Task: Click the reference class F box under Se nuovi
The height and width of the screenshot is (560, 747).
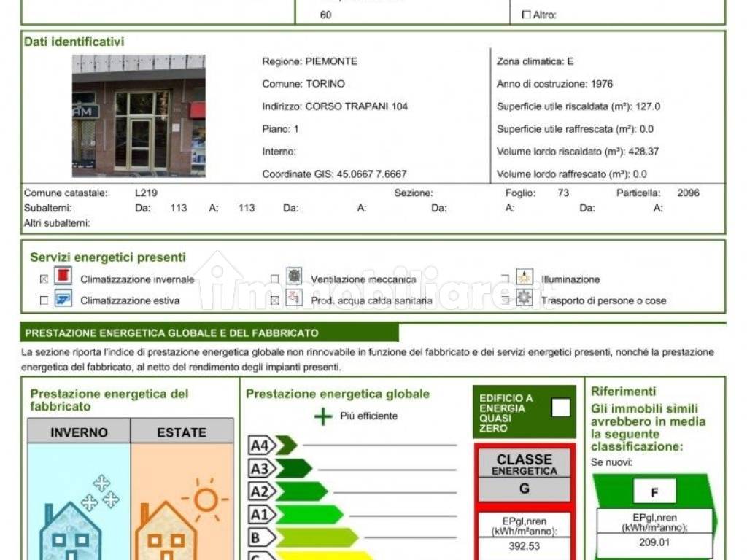Action: point(654,492)
